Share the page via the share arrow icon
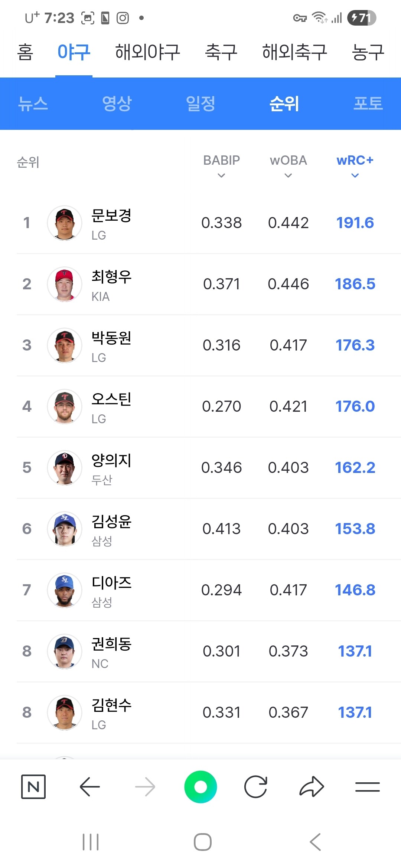 (312, 786)
